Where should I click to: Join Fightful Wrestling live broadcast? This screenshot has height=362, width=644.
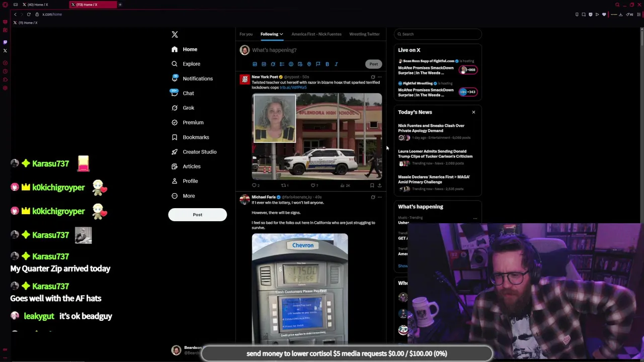(x=437, y=89)
